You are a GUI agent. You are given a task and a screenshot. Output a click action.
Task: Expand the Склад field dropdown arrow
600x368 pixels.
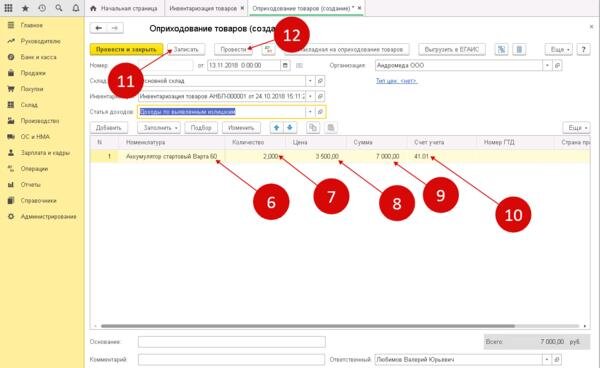pos(310,81)
